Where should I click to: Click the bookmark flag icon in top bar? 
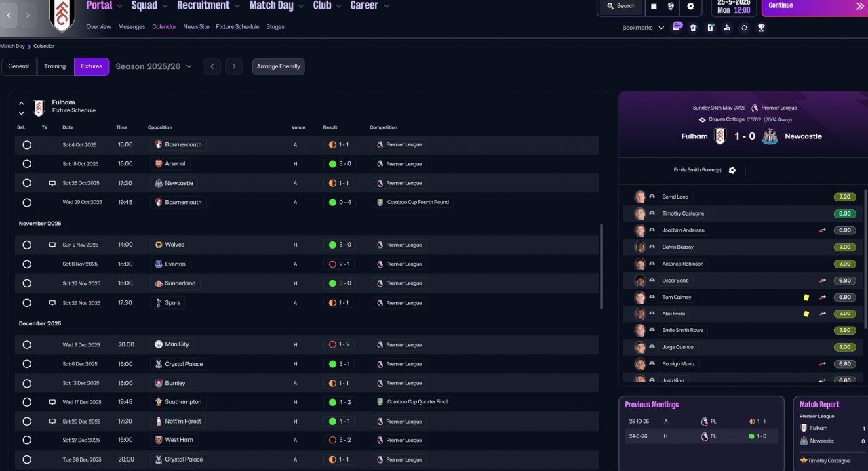654,6
